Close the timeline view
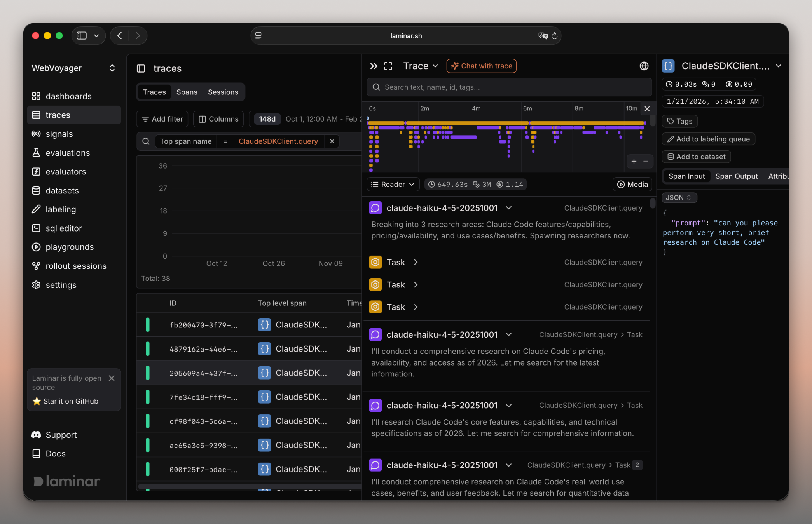The image size is (812, 524). tap(647, 109)
